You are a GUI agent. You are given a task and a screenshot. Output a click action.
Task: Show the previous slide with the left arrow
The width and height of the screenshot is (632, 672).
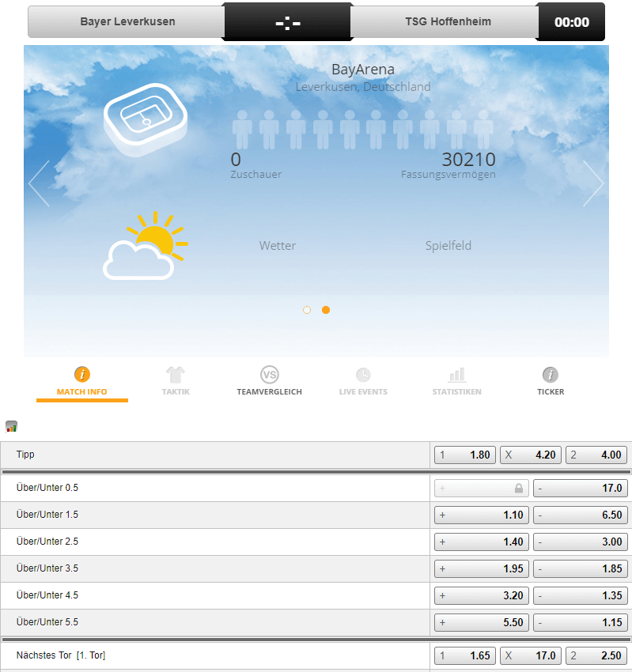pos(39,183)
